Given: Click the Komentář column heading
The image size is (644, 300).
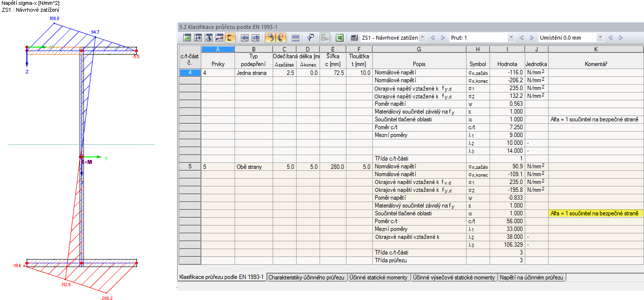Looking at the screenshot, I should pos(595,64).
